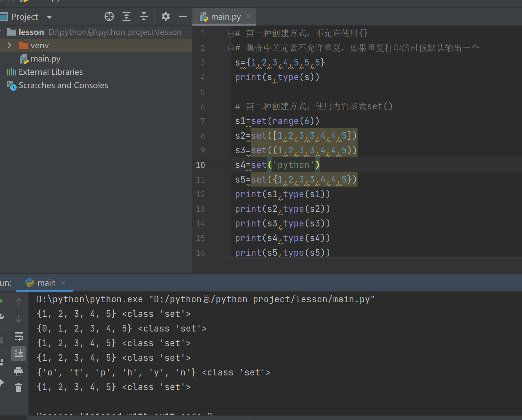This screenshot has height=420, width=522.
Task: Collapse the comment fold on line 2
Action: [231, 48]
